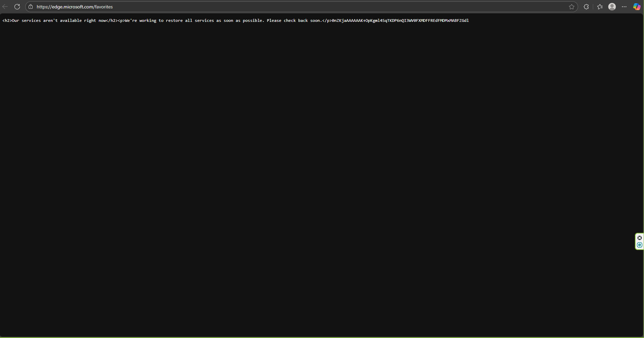
Task: Click the browser back arrow
Action: [5, 7]
